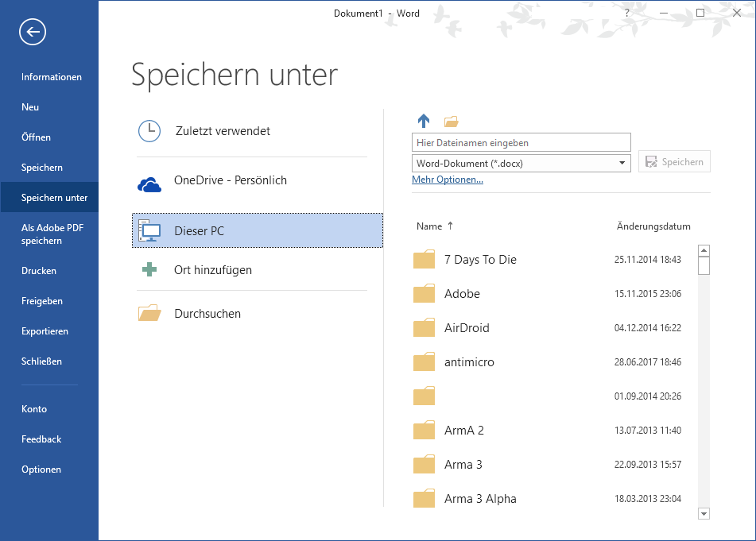Click the Dieser PC computer icon
This screenshot has width=756, height=541.
coord(149,230)
